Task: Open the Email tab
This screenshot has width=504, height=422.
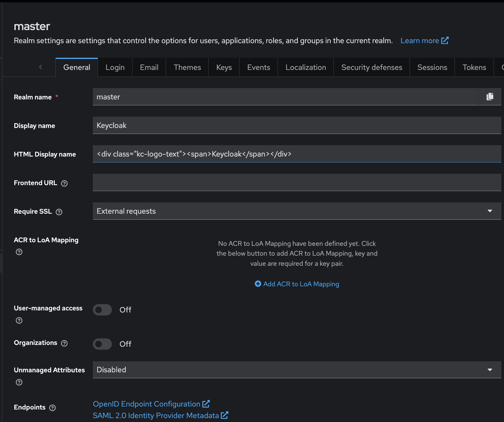Action: (x=149, y=67)
